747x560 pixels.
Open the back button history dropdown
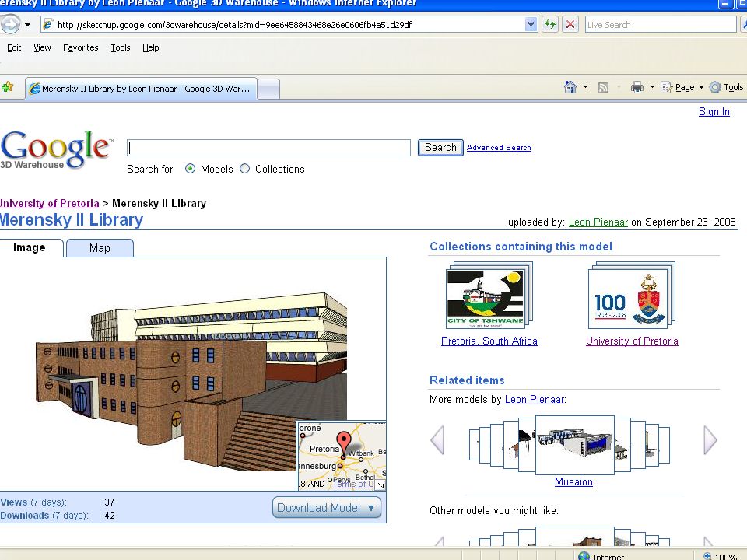click(28, 25)
